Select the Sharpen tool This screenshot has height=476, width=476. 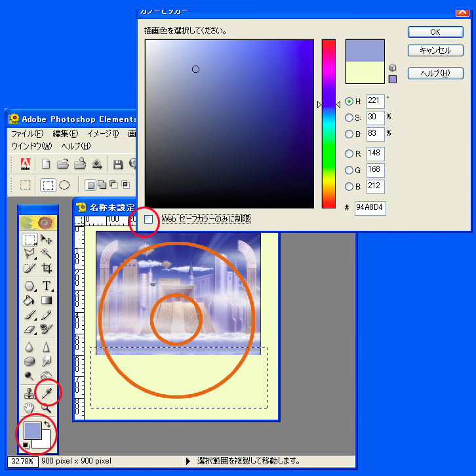tap(46, 347)
